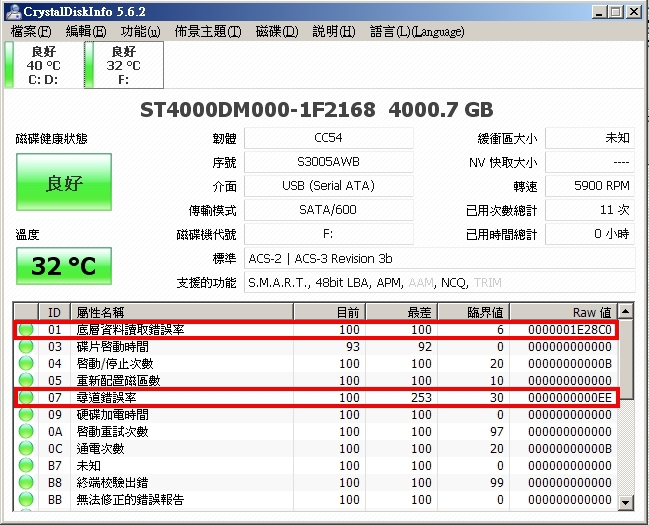
Task: Click the green 良好 health status button
Action: click(64, 182)
